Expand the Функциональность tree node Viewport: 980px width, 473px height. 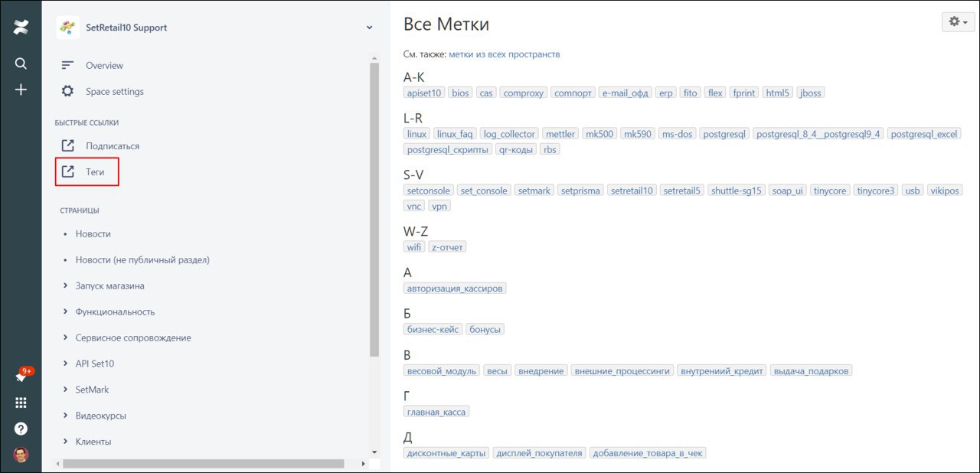66,312
